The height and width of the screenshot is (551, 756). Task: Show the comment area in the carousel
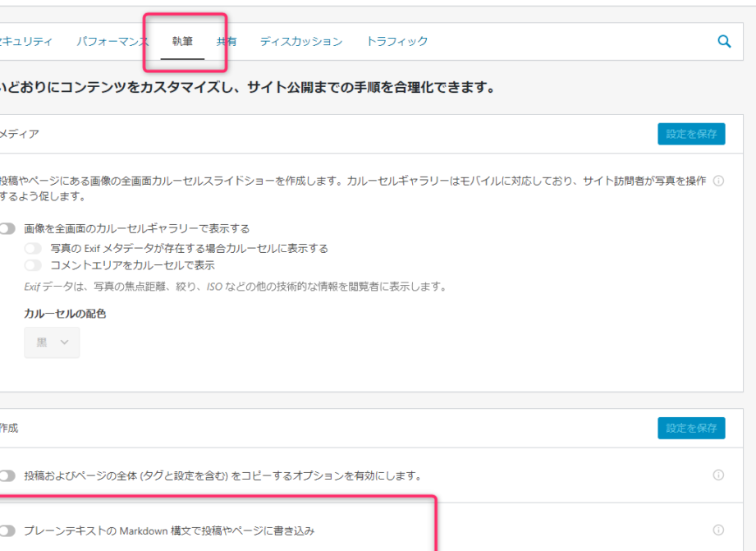coord(33,264)
